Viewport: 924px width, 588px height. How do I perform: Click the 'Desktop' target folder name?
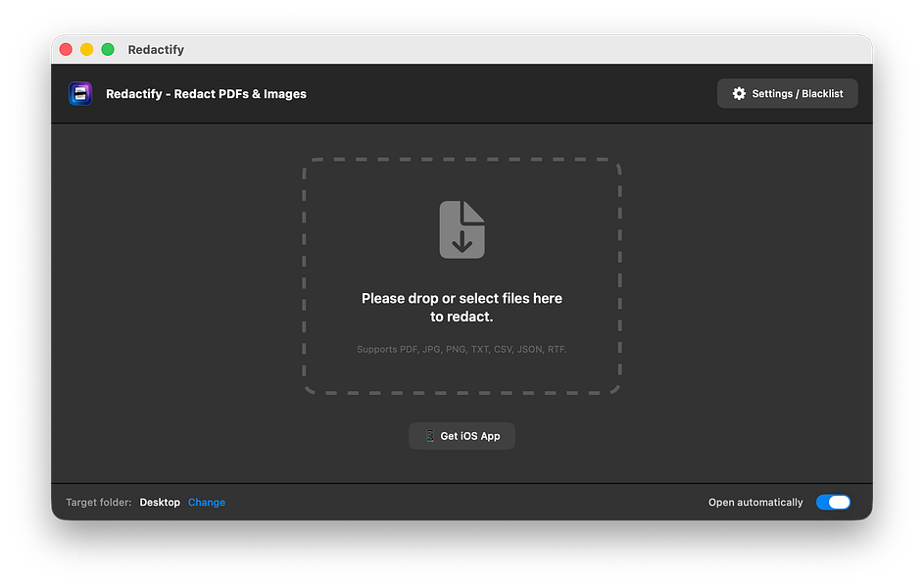tap(160, 502)
